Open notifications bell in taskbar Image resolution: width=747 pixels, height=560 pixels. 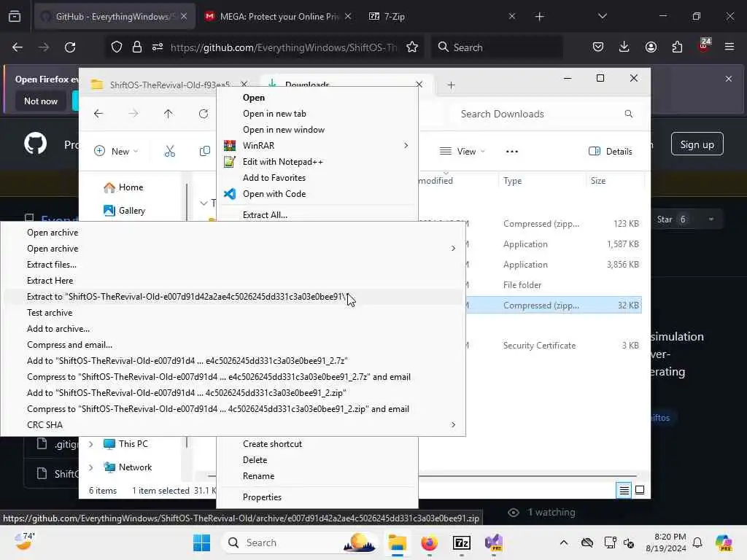pyautogui.click(x=697, y=542)
